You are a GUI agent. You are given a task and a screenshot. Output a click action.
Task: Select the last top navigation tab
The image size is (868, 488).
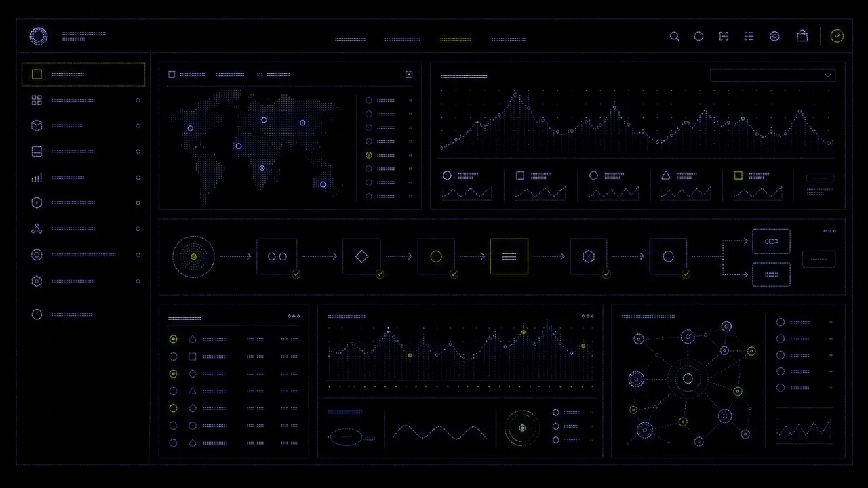click(509, 39)
